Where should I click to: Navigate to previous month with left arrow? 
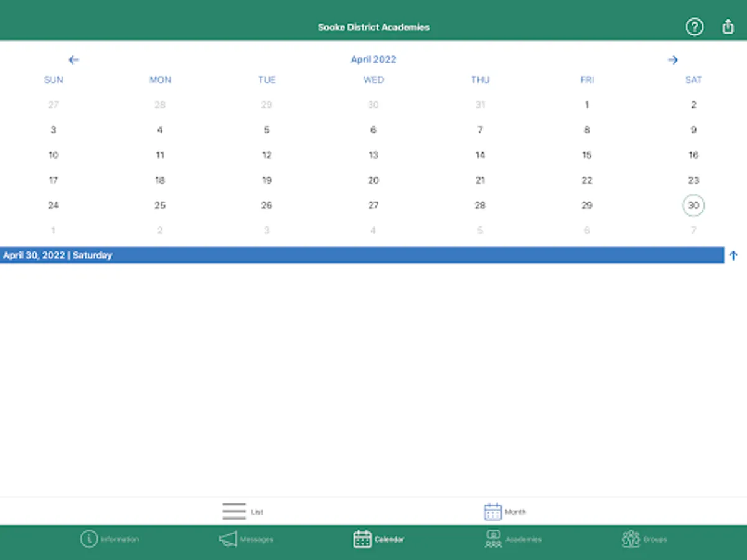click(73, 60)
